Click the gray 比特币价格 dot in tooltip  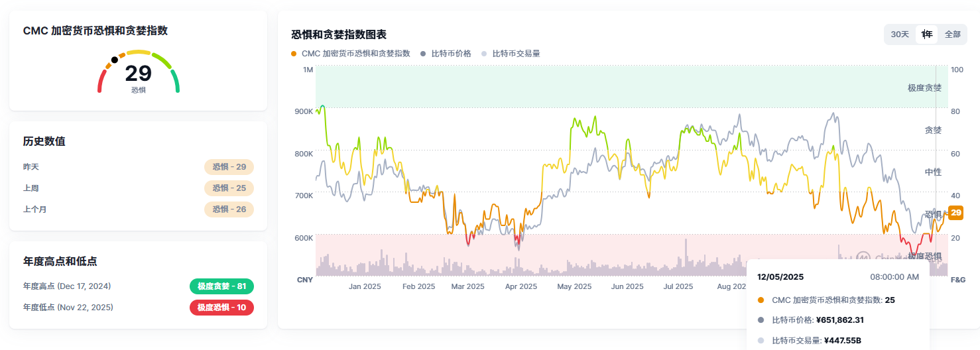(x=761, y=320)
